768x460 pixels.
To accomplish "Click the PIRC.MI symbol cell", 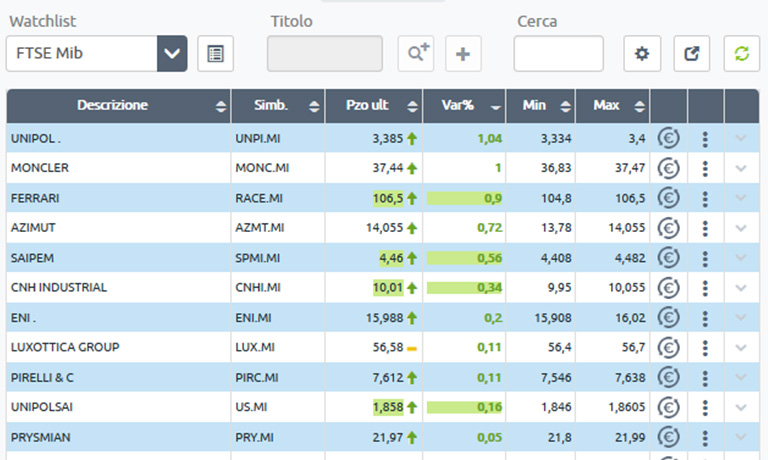I will click(x=278, y=378).
